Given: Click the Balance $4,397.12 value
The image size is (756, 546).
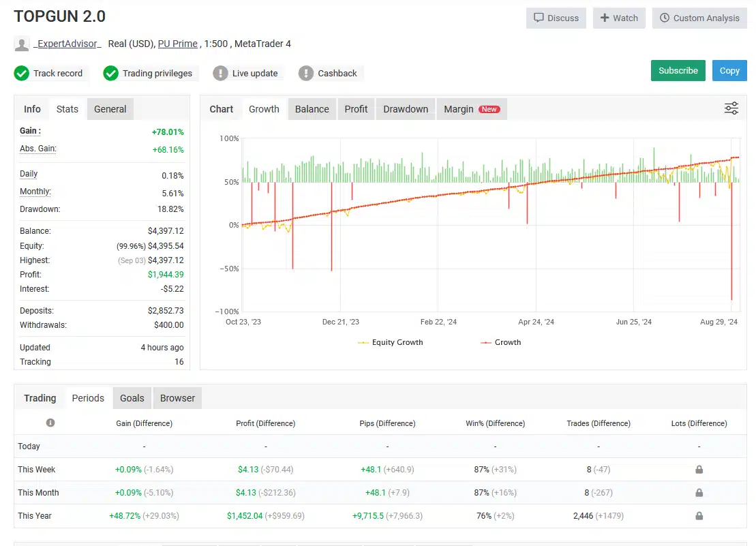Looking at the screenshot, I should [x=166, y=231].
